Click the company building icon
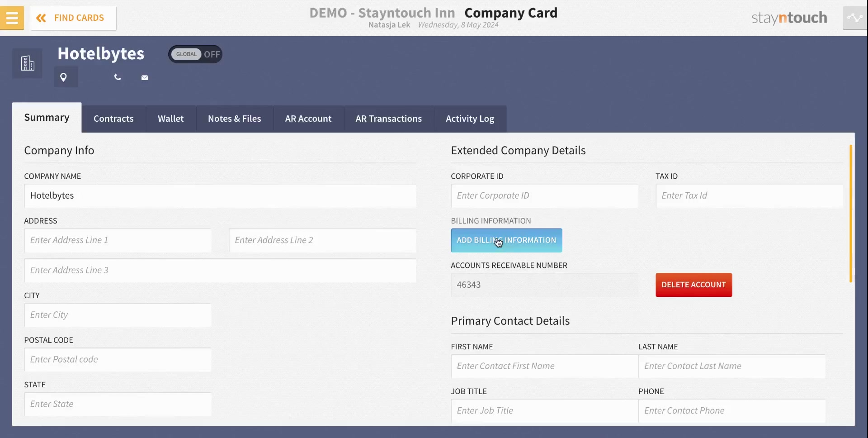 (x=27, y=63)
